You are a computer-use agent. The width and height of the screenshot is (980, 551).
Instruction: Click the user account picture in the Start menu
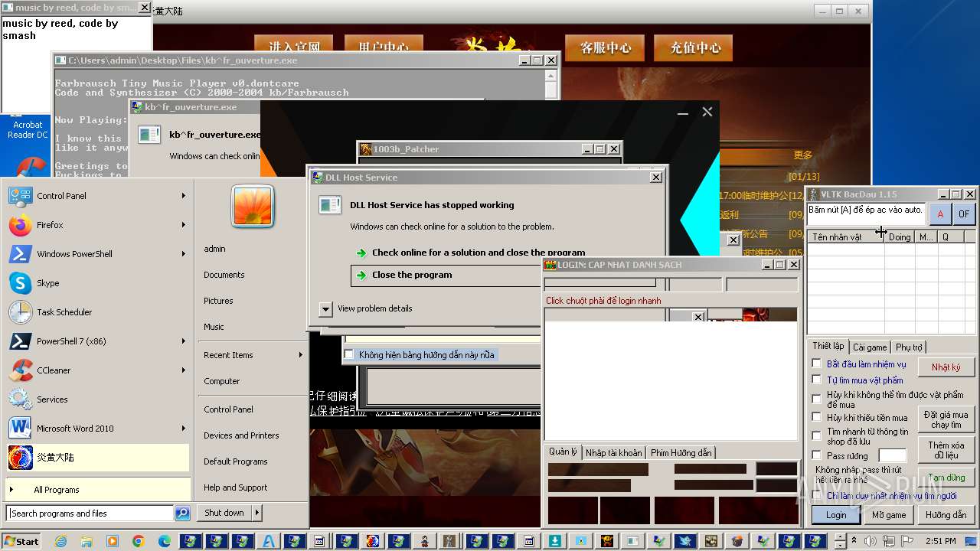253,207
